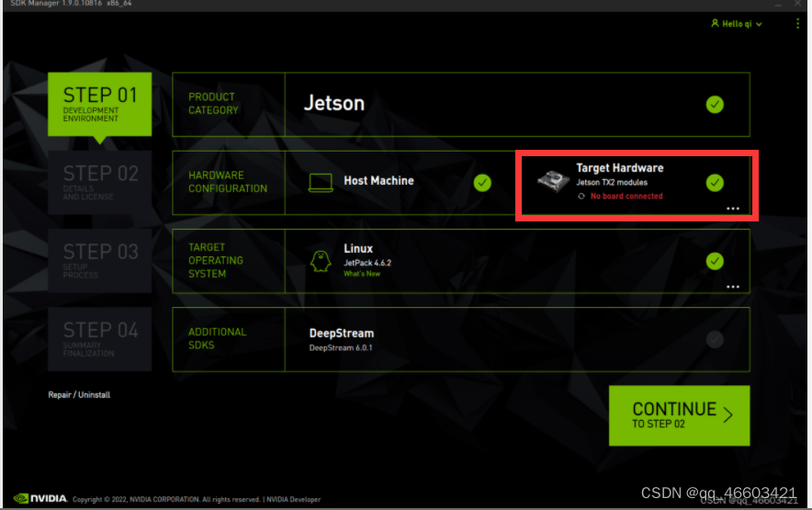This screenshot has width=812, height=510.
Task: Click the Jetson product category text
Action: (334, 103)
